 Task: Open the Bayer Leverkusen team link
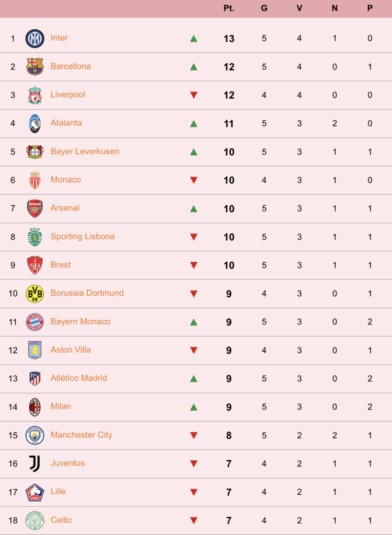(85, 151)
